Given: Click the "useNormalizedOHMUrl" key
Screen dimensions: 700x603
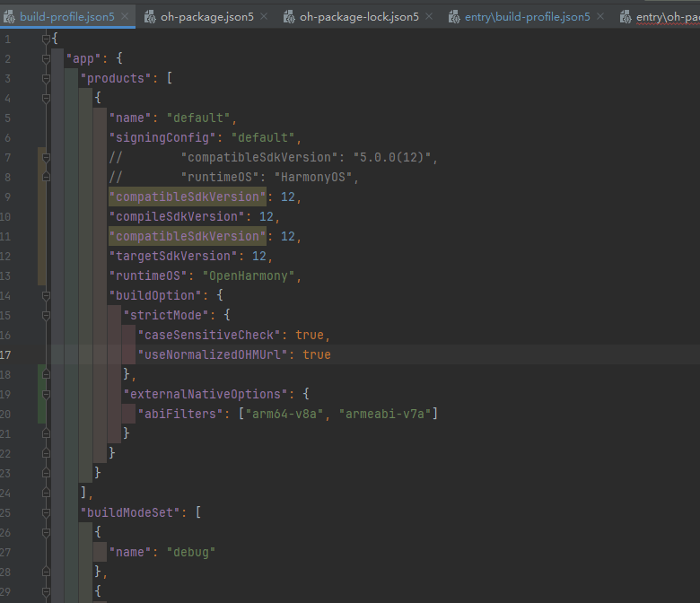Looking at the screenshot, I should click(x=213, y=354).
